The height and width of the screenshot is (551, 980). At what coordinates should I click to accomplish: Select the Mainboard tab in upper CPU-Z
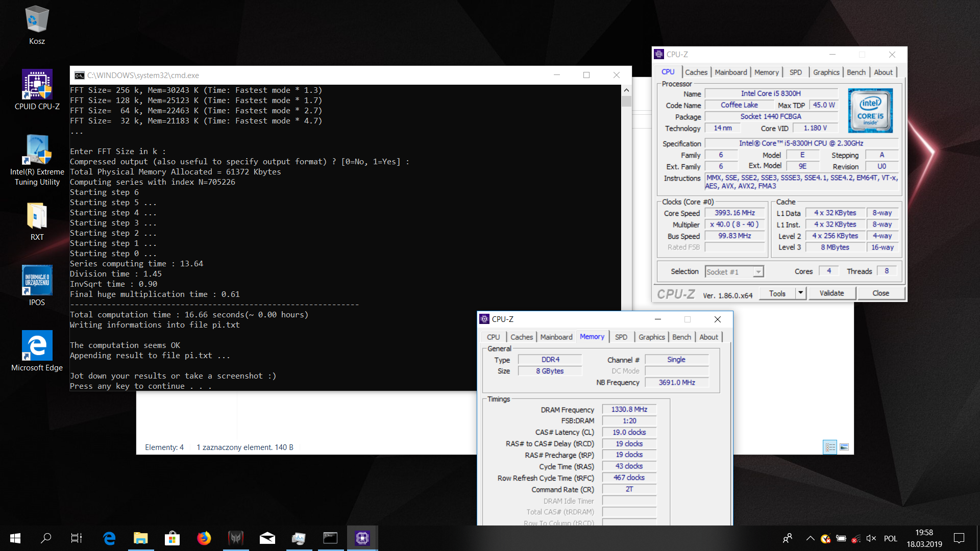[x=730, y=72]
